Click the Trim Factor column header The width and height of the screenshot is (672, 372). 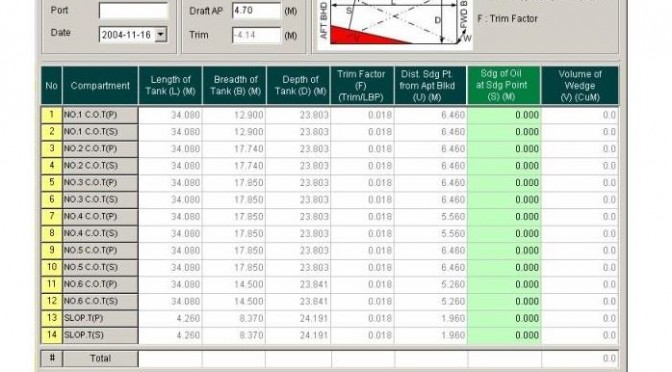pos(362,85)
